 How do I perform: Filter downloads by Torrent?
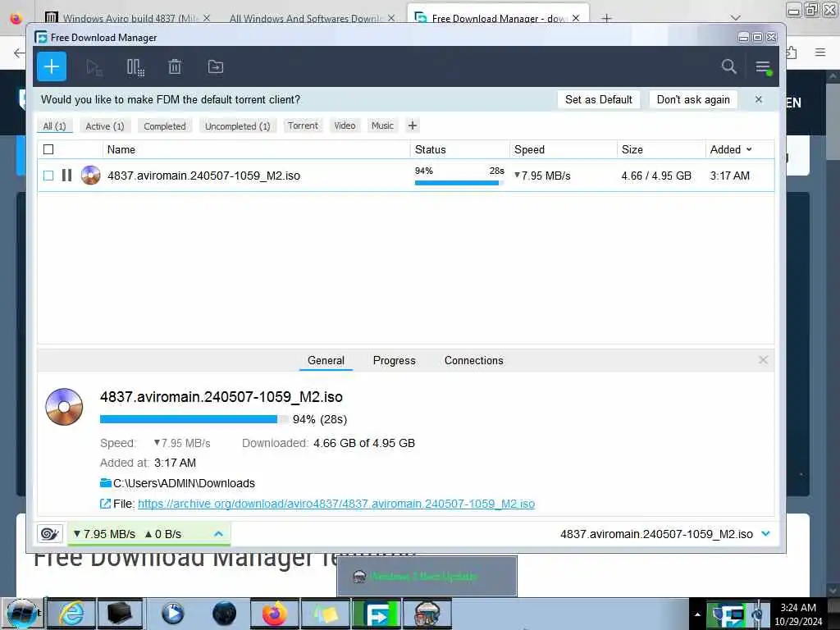pos(303,126)
